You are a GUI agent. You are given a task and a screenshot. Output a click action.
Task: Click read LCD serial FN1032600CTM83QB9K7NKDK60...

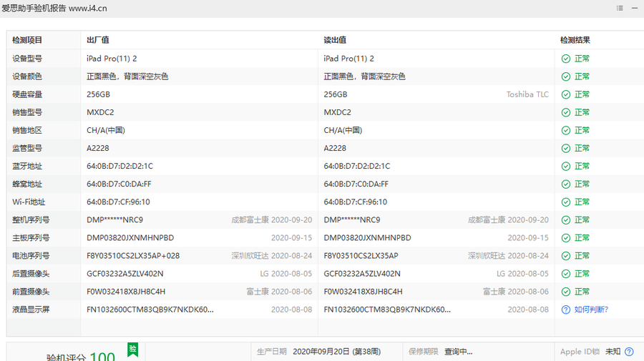[387, 310]
